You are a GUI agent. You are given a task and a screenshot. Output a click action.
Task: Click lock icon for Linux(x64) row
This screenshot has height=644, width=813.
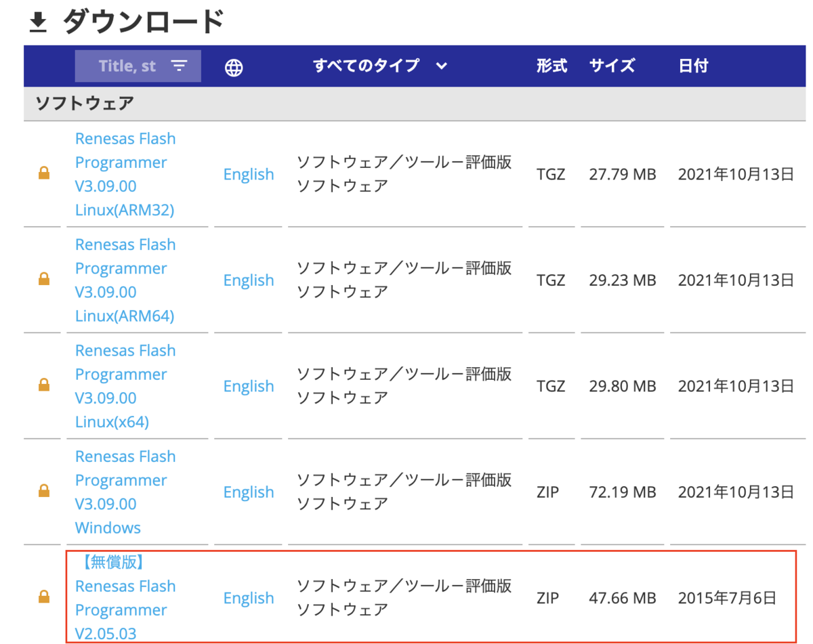[x=44, y=386]
